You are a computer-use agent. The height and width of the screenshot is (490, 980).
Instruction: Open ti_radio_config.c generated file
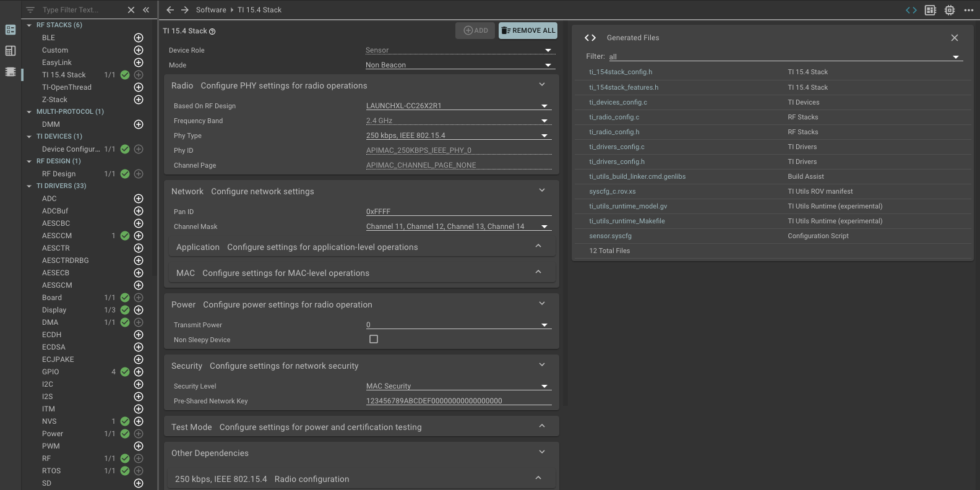[614, 117]
